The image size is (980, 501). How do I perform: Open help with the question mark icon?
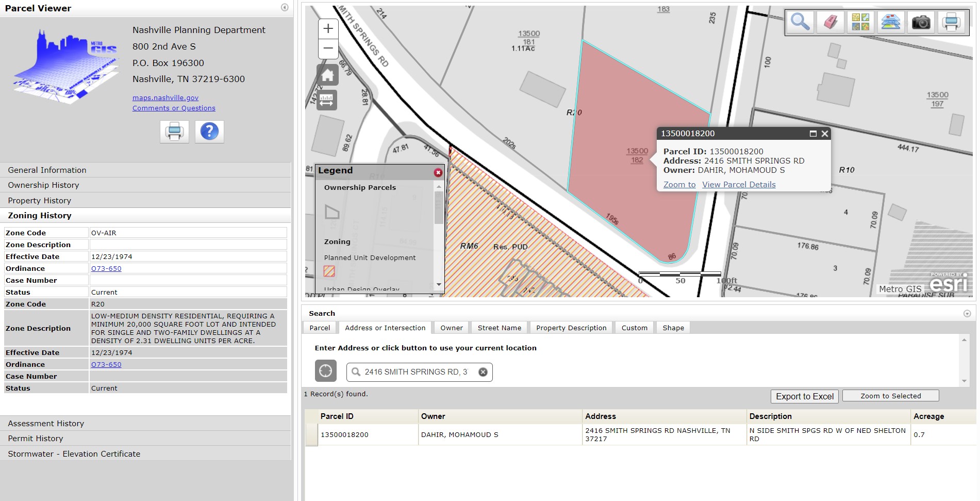point(209,132)
